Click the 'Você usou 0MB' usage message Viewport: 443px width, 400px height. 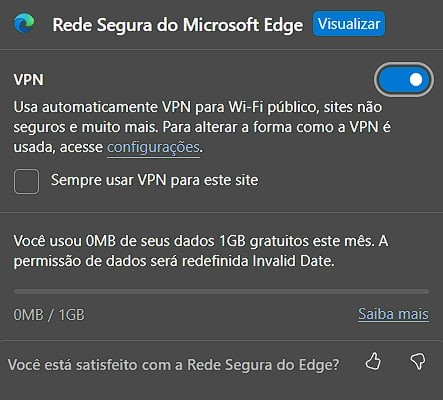tap(201, 251)
